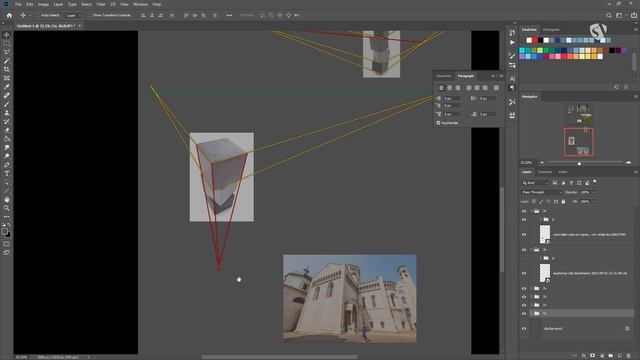Open the Actions panel play icon

512,42
